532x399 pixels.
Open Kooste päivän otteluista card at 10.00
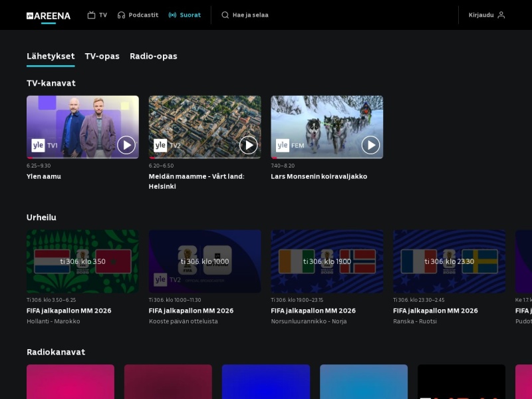205,261
